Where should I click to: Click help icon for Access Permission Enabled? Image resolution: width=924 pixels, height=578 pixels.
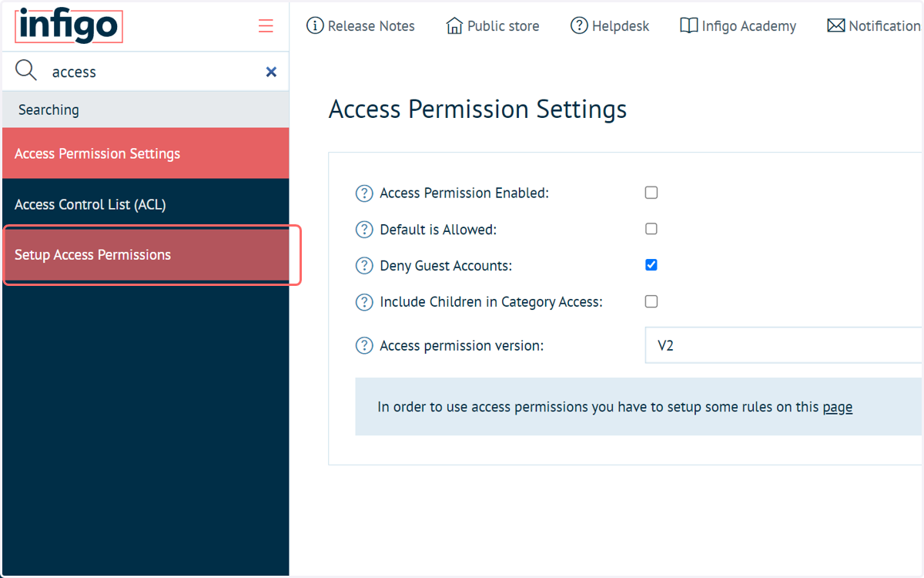point(364,193)
